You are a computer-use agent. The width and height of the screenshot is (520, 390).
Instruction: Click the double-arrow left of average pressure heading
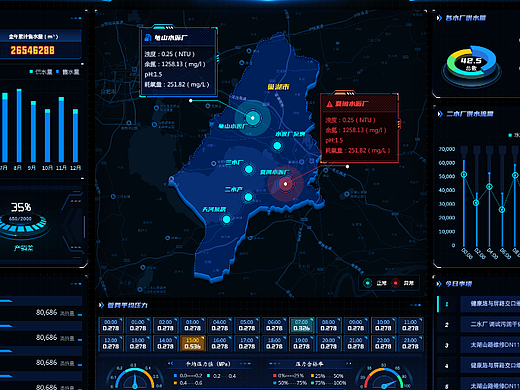click(x=170, y=364)
